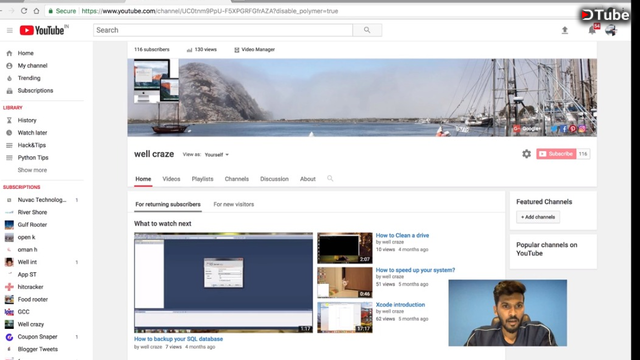This screenshot has height=360, width=640.
Task: Click the YouTube search field
Action: coord(223,30)
